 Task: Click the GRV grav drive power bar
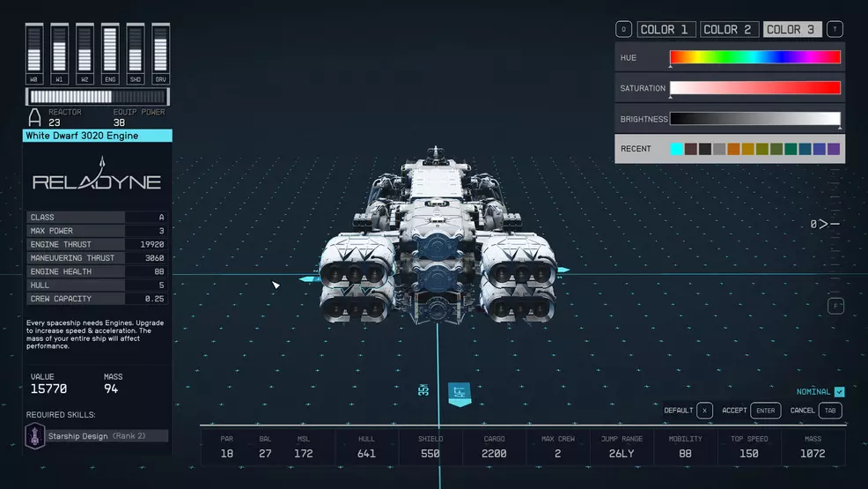pyautogui.click(x=160, y=54)
